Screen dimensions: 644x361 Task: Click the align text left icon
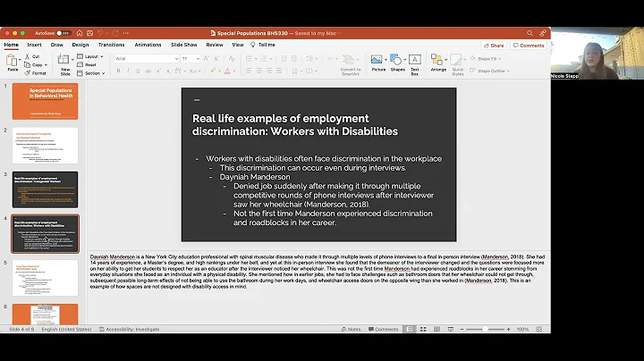point(249,71)
